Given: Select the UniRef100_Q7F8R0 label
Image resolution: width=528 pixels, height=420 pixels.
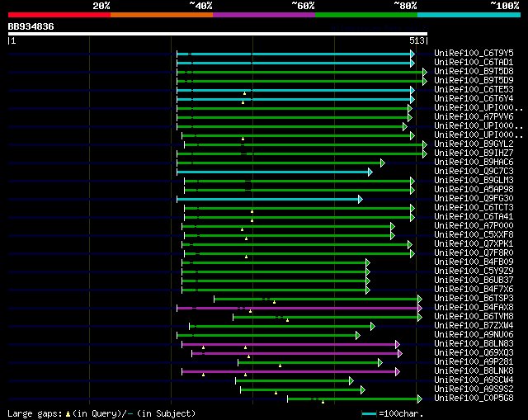Looking at the screenshot, I should pyautogui.click(x=474, y=253).
